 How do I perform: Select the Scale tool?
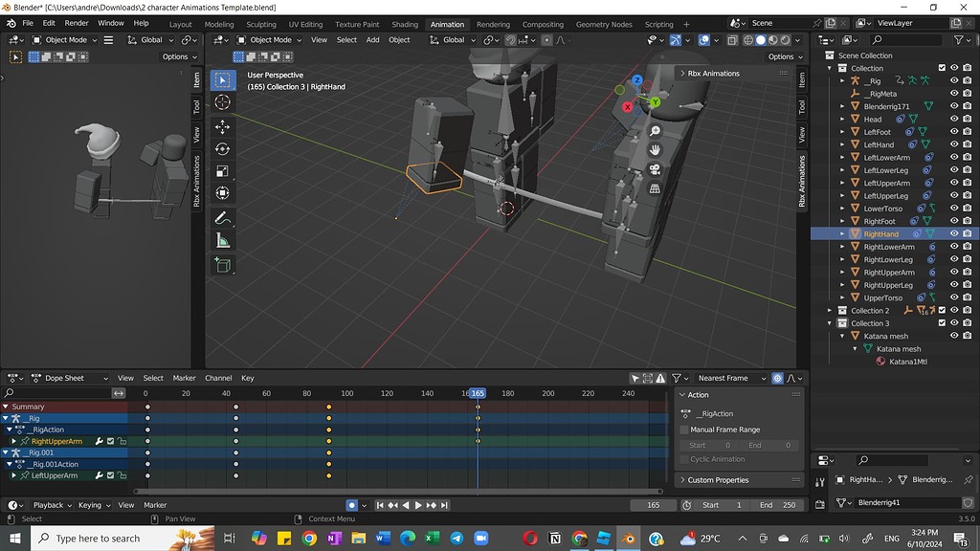pos(222,171)
